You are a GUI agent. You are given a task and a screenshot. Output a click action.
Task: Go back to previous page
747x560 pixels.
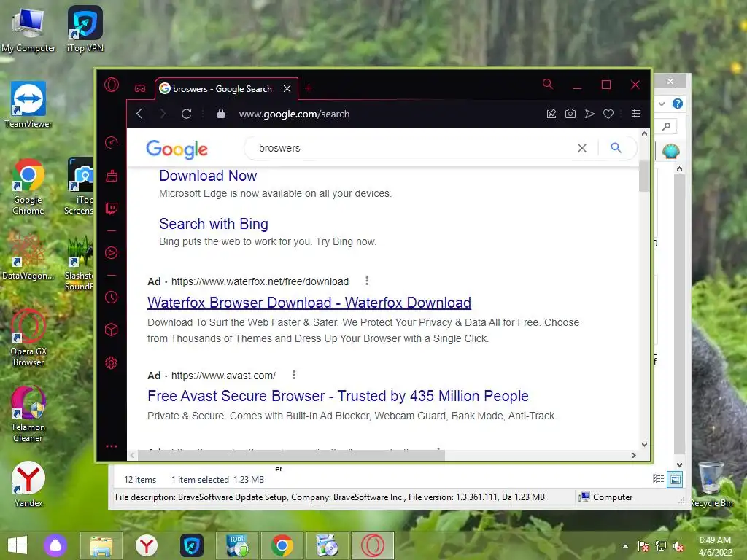click(139, 114)
